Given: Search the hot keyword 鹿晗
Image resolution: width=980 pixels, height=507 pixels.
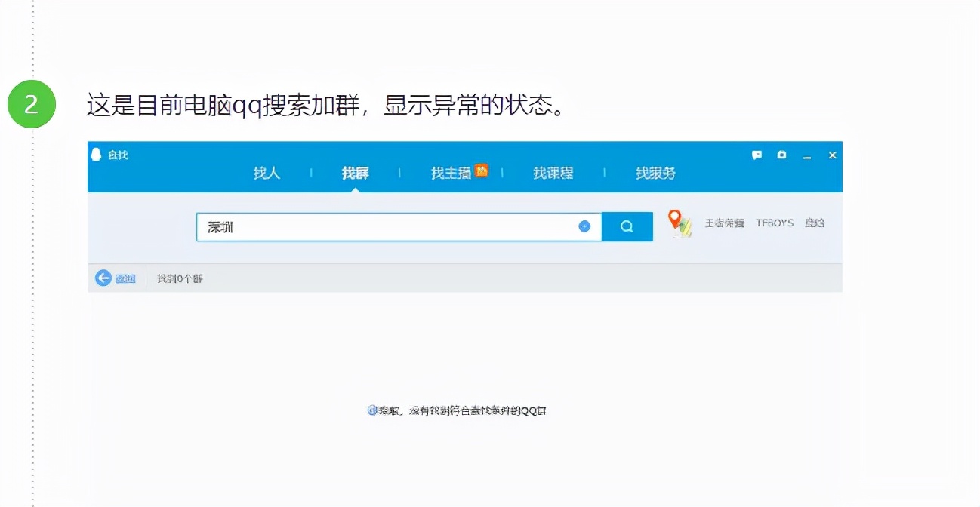Looking at the screenshot, I should [815, 223].
